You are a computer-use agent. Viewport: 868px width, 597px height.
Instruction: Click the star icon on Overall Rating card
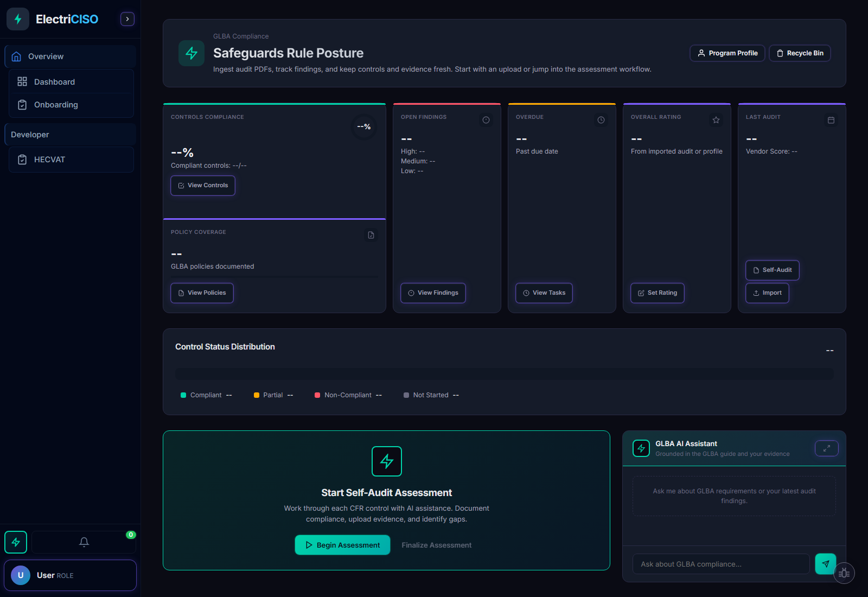coord(716,120)
